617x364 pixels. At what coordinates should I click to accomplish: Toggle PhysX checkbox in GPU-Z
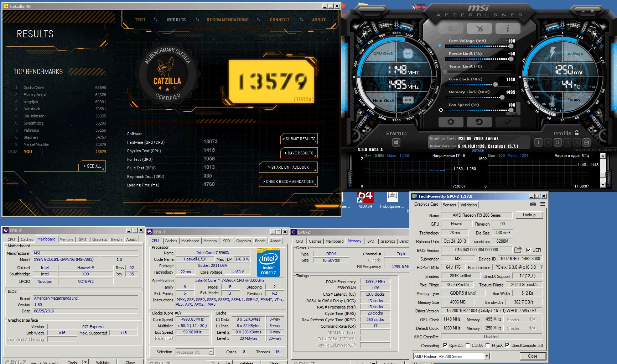pos(488,345)
